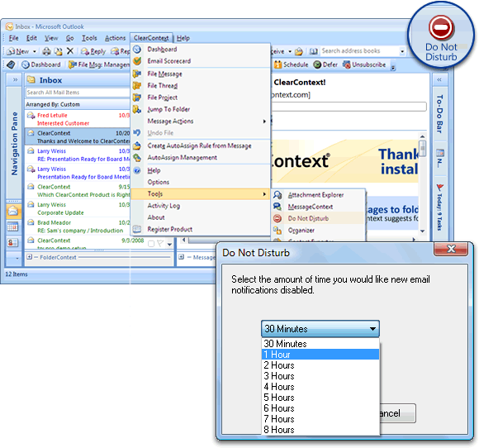
Task: Expand the Navigation Pane chevron
Action: click(x=15, y=80)
